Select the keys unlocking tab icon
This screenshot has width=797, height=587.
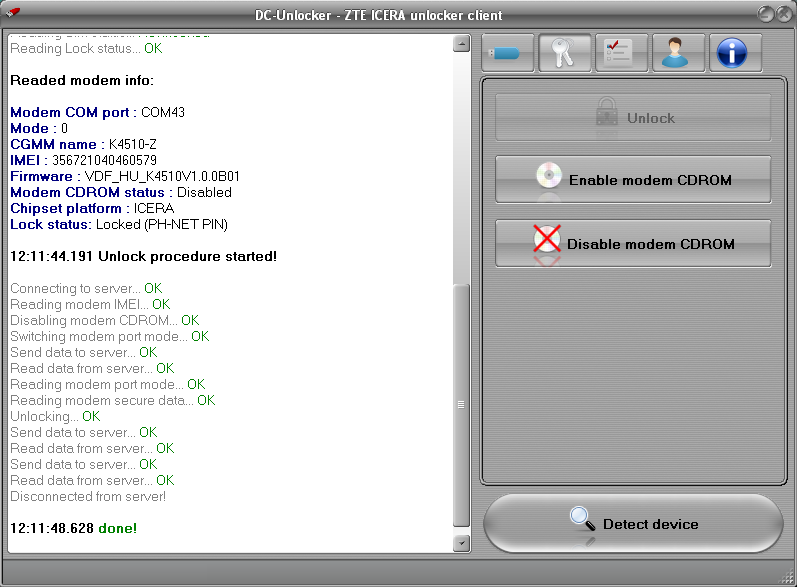coord(565,53)
